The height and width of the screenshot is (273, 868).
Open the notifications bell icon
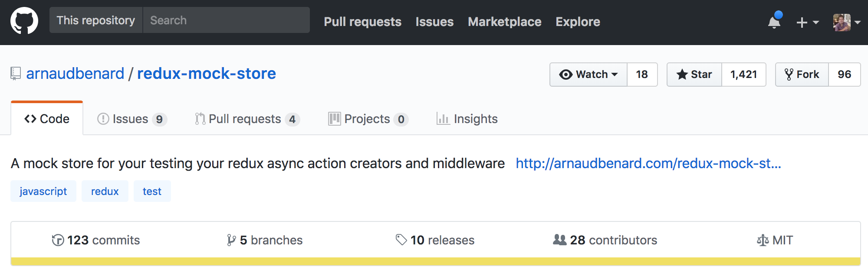click(x=775, y=21)
